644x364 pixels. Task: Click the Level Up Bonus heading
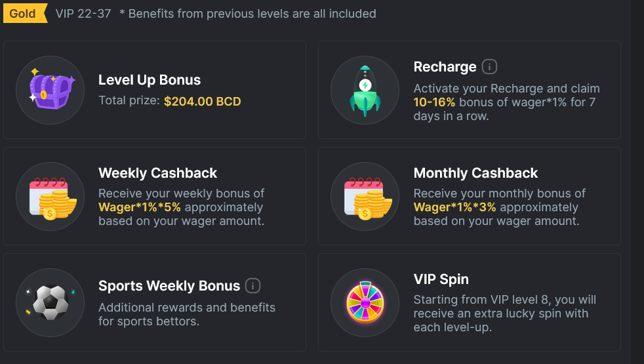[x=150, y=80]
